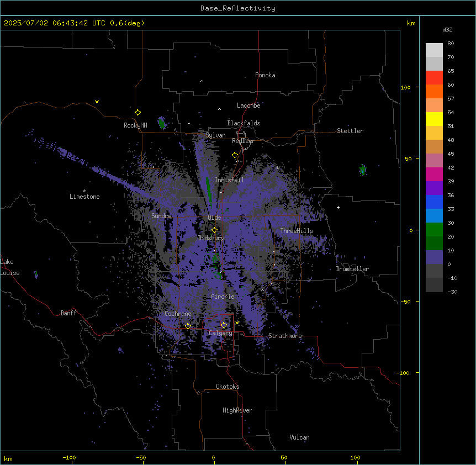
Task: Click the dBZ legend heading
Action: [447, 29]
